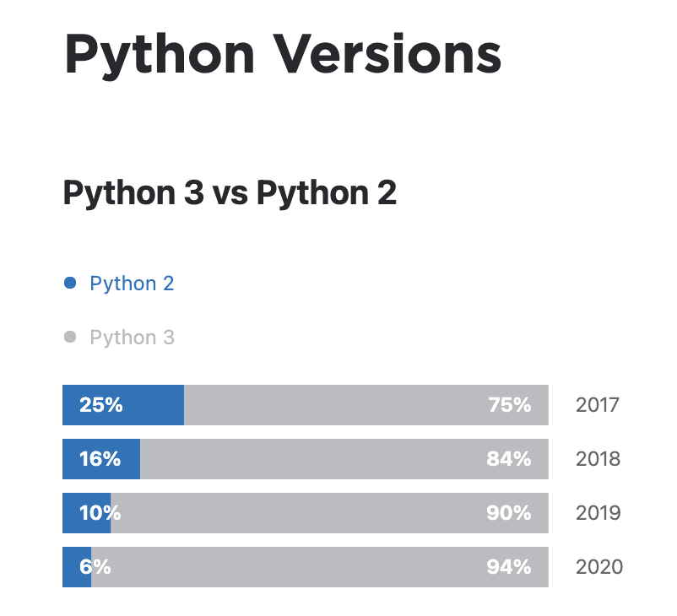This screenshot has height=616, width=677.
Task: Click the 2017 year label
Action: coord(598,405)
